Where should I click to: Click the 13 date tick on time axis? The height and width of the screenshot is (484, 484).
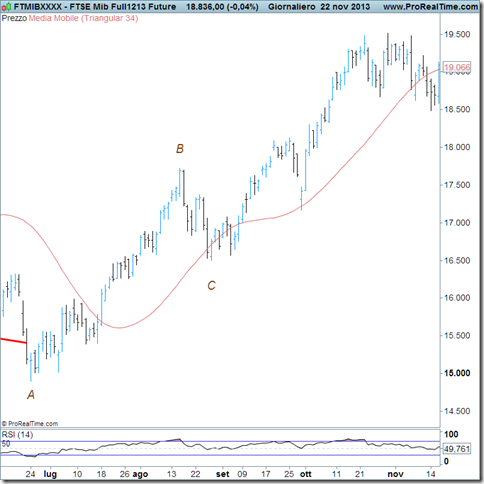click(x=171, y=474)
